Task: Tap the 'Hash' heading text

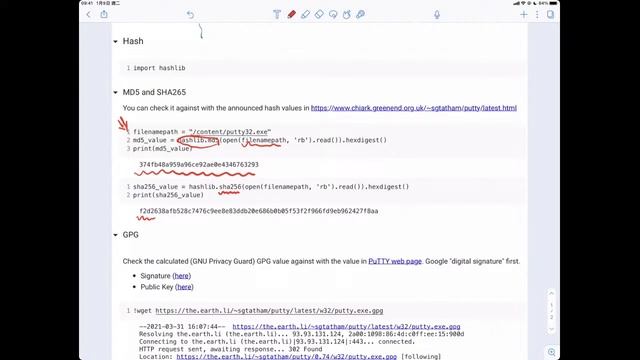Action: [133, 41]
